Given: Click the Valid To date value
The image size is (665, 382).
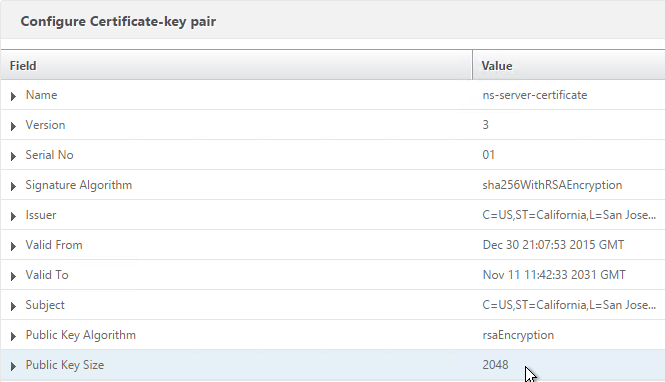Looking at the screenshot, I should click(554, 275).
